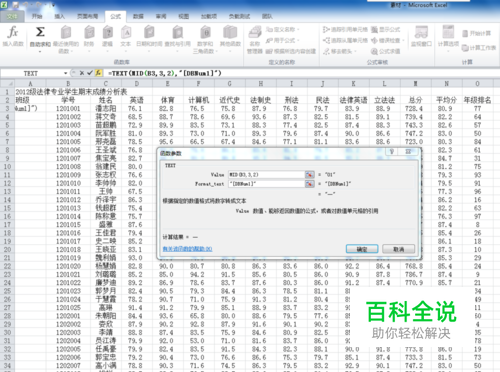This screenshot has height=372, width=500.
Task: Switch to the Data (数据) tab
Action: click(138, 16)
